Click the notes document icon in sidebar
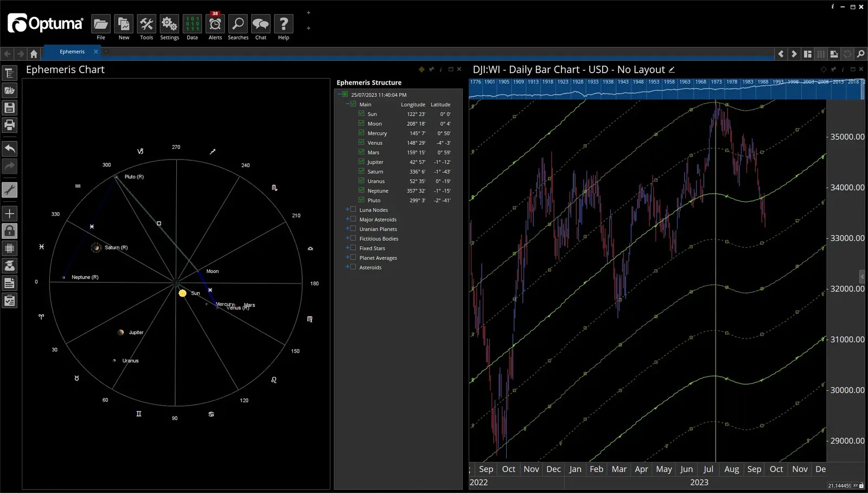 [9, 283]
